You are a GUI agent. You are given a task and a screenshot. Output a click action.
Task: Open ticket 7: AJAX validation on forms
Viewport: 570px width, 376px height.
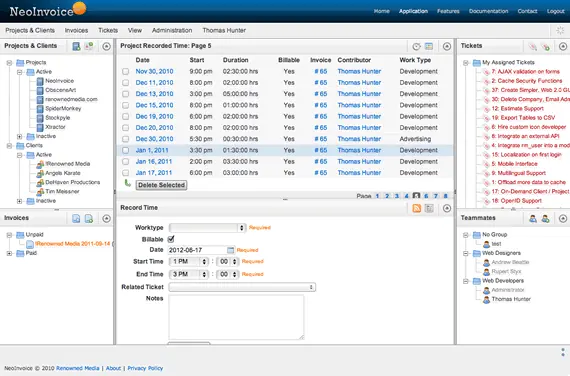click(x=525, y=72)
